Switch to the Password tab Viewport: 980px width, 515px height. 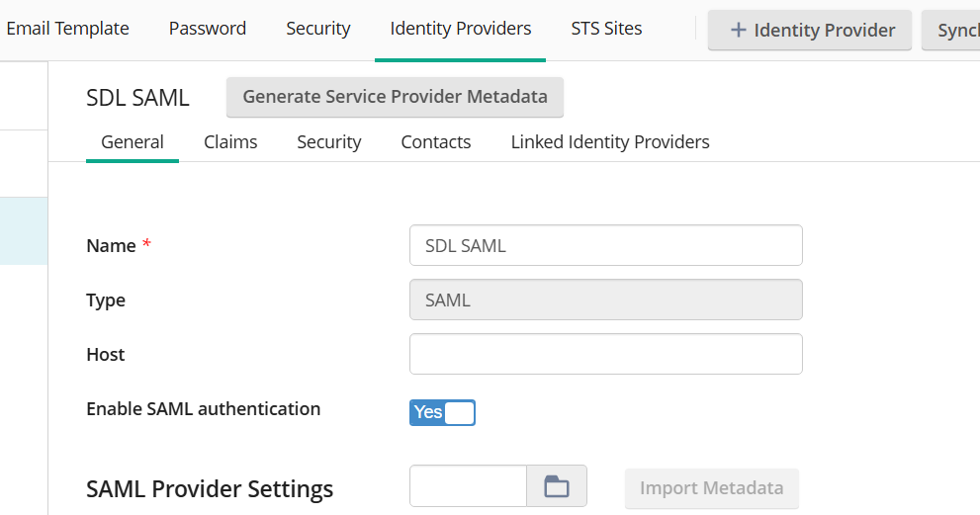click(x=208, y=29)
